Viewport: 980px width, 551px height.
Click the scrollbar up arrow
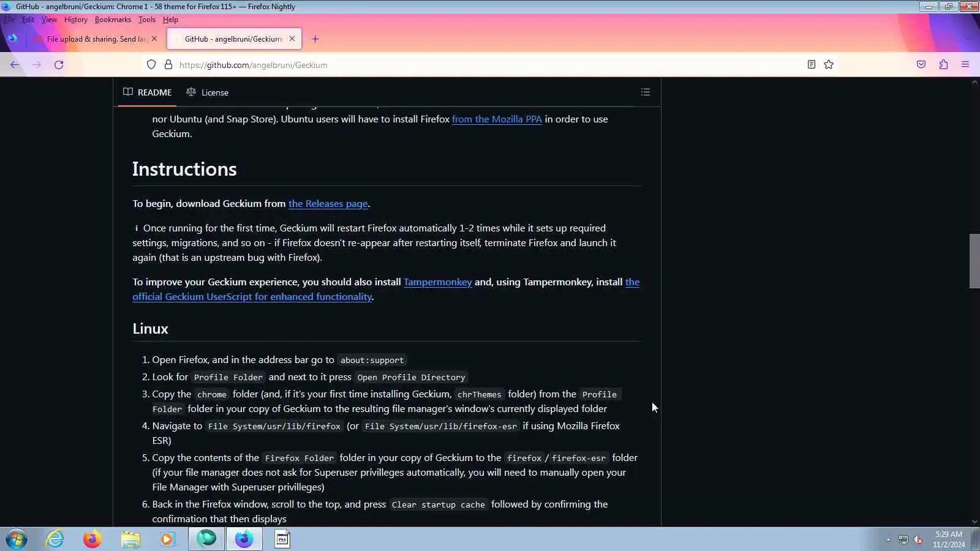point(974,83)
